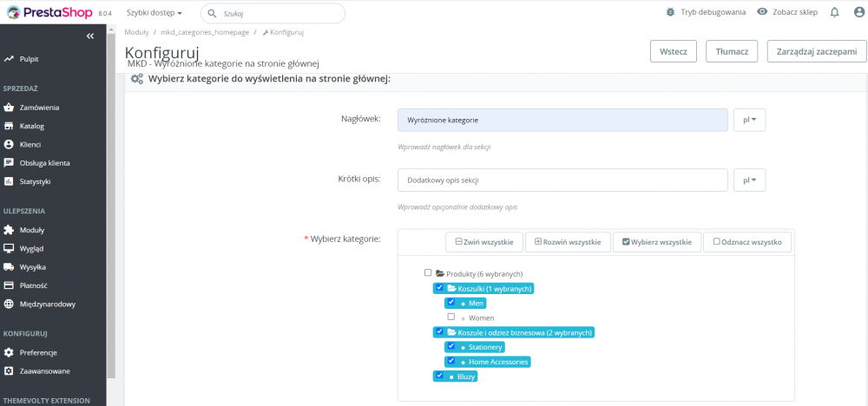The width and height of the screenshot is (868, 406).
Task: Click the Międzynarodowy globe icon
Action: click(9, 304)
